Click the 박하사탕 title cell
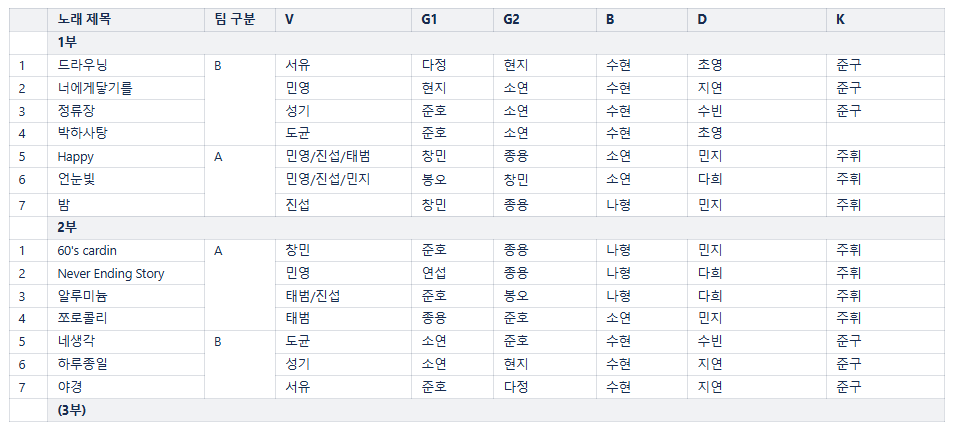This screenshot has width=959, height=428. [x=82, y=132]
